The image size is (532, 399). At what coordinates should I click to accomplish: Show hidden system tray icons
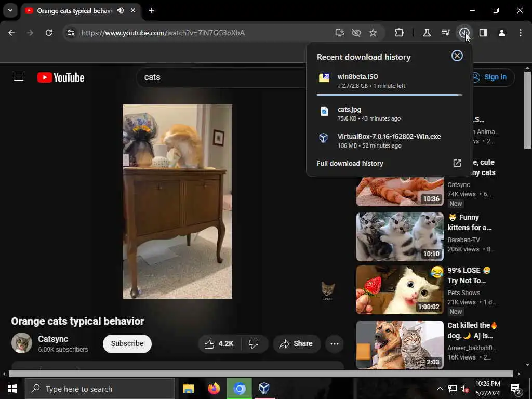click(440, 389)
